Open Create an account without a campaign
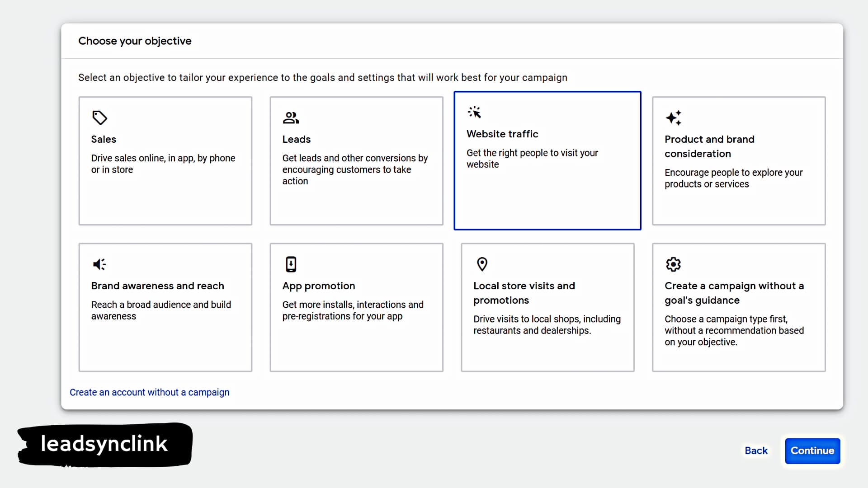This screenshot has width=868, height=488. pyautogui.click(x=149, y=392)
